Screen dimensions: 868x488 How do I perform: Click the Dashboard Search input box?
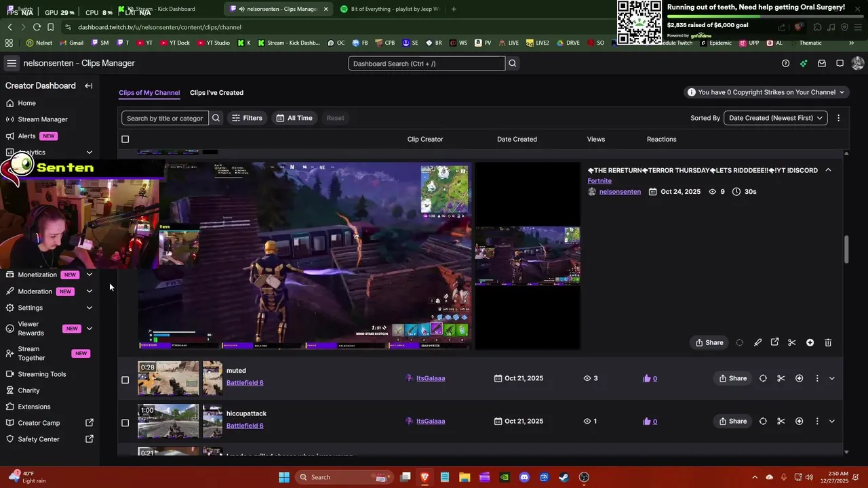[427, 63]
